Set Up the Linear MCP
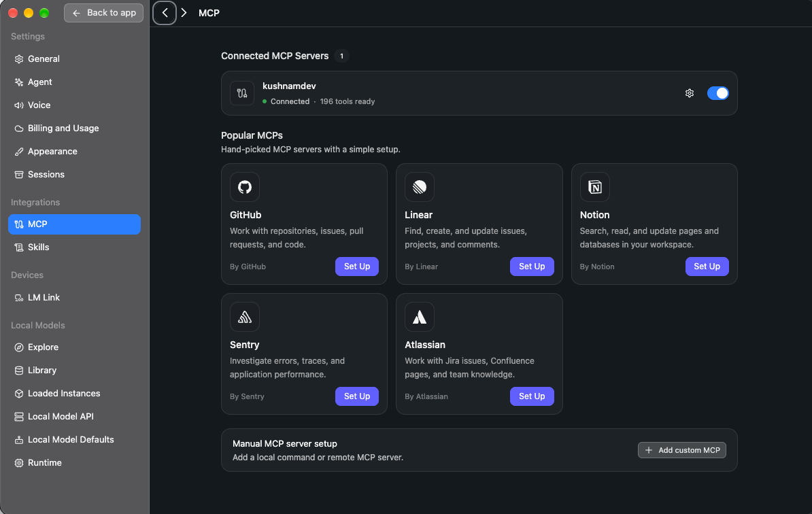 click(x=532, y=267)
